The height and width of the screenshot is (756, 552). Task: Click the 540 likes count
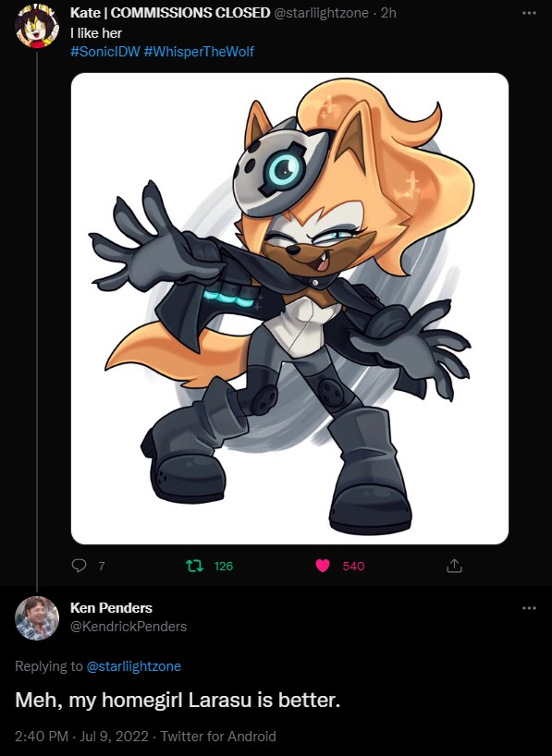(353, 566)
